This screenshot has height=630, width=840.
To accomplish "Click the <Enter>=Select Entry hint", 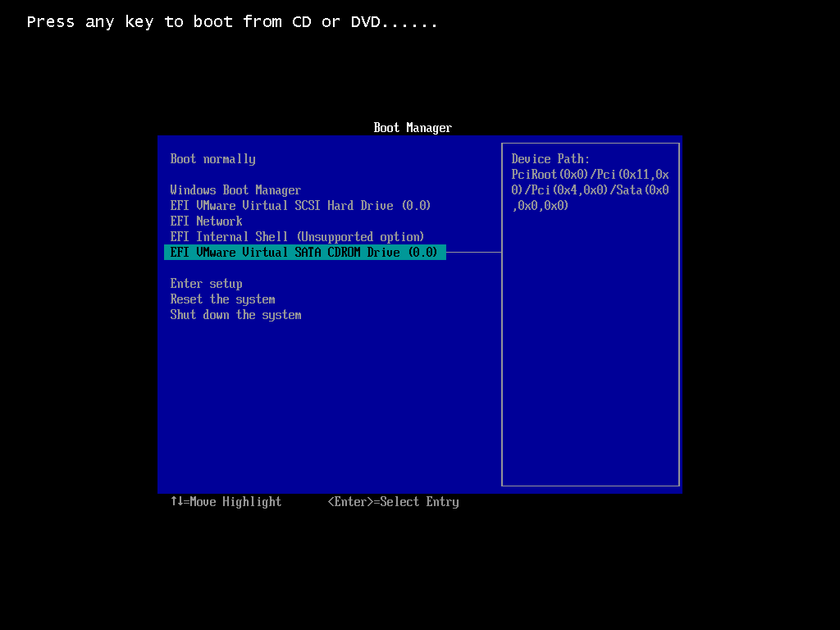I will [x=393, y=502].
